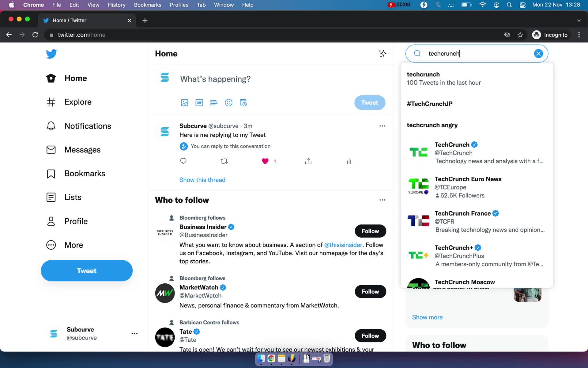Image resolution: width=588 pixels, height=368 pixels.
Task: Click the blue sidebar Tweet button
Action: point(87,271)
